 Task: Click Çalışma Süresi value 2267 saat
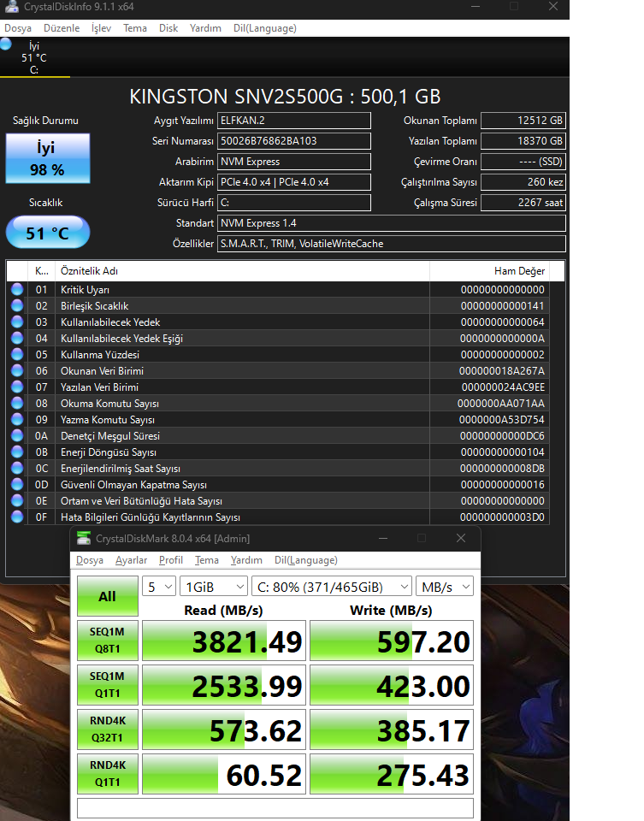tap(523, 203)
